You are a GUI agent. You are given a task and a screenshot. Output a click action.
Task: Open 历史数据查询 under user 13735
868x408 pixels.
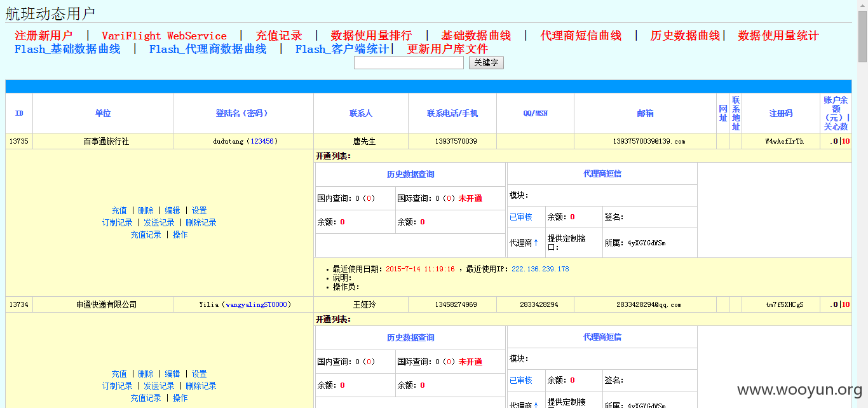click(410, 174)
